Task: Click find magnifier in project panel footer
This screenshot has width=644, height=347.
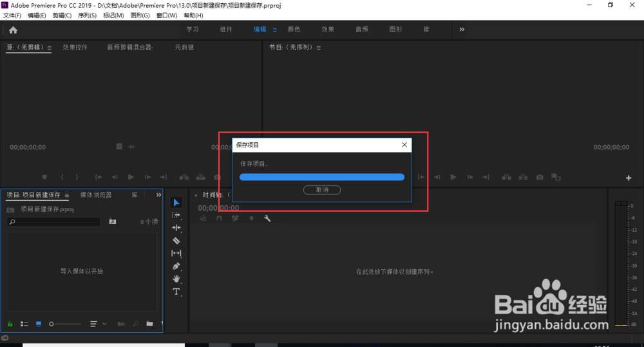Action: [135, 324]
